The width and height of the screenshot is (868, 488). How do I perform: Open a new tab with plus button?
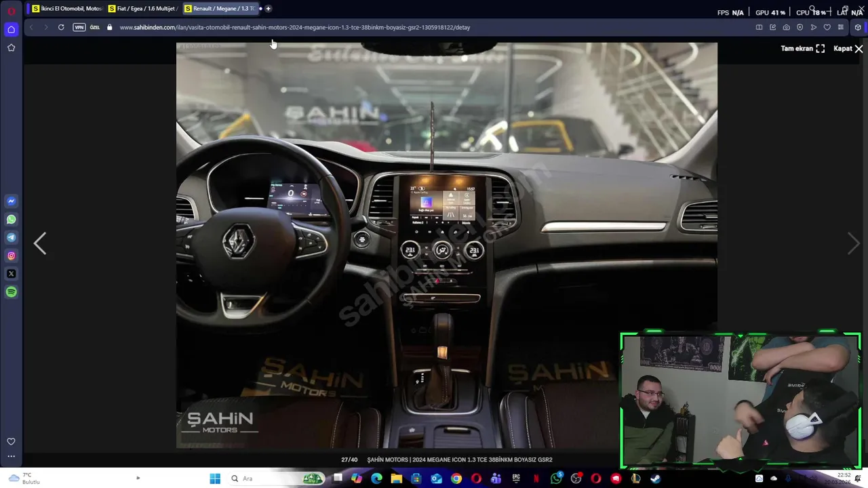click(x=269, y=9)
